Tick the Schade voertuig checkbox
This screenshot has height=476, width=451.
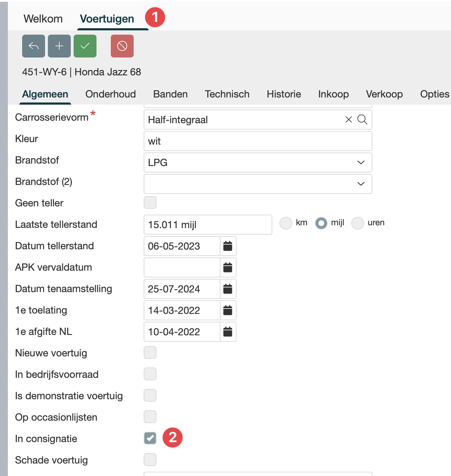click(150, 460)
